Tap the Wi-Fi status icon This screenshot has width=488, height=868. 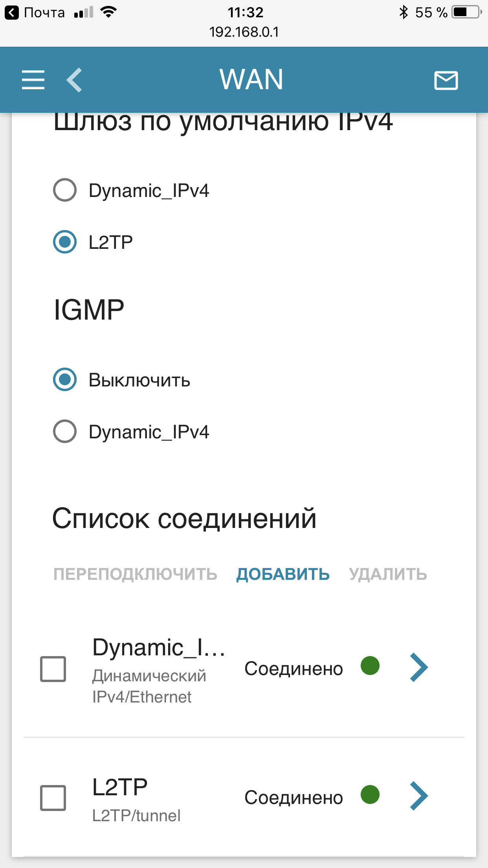[108, 12]
